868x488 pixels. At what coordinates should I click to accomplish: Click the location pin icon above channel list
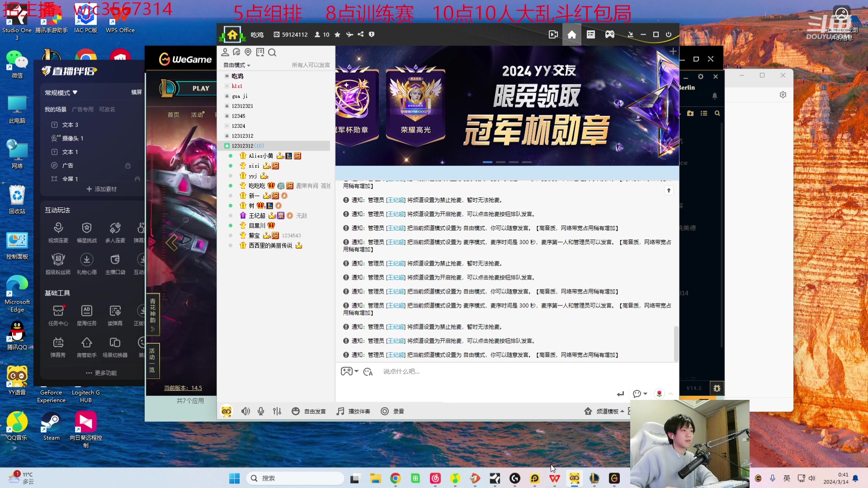pos(248,52)
